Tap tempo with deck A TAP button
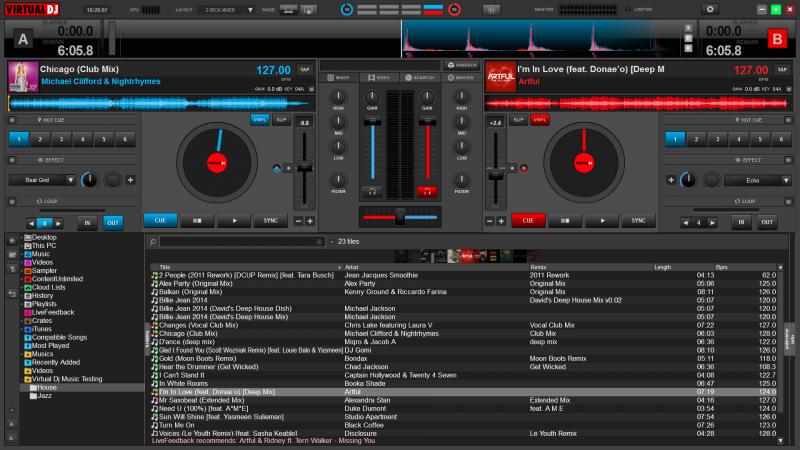This screenshot has height=450, width=800. [305, 70]
